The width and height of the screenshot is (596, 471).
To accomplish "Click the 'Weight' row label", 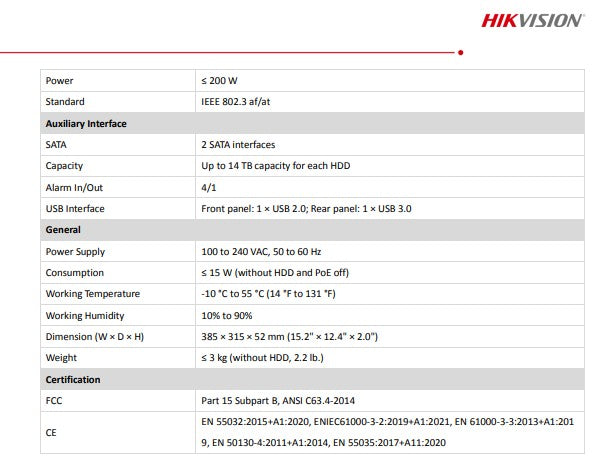I will point(61,358).
